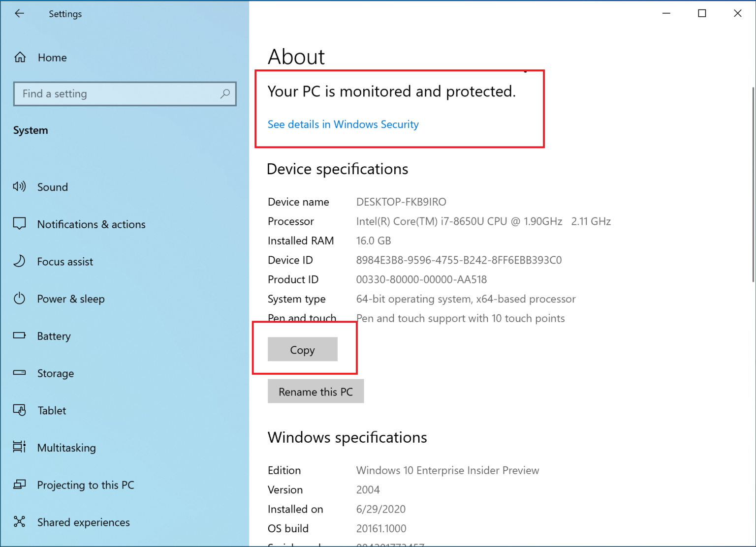The image size is (756, 547).
Task: Select the Battery icon
Action: pos(19,335)
